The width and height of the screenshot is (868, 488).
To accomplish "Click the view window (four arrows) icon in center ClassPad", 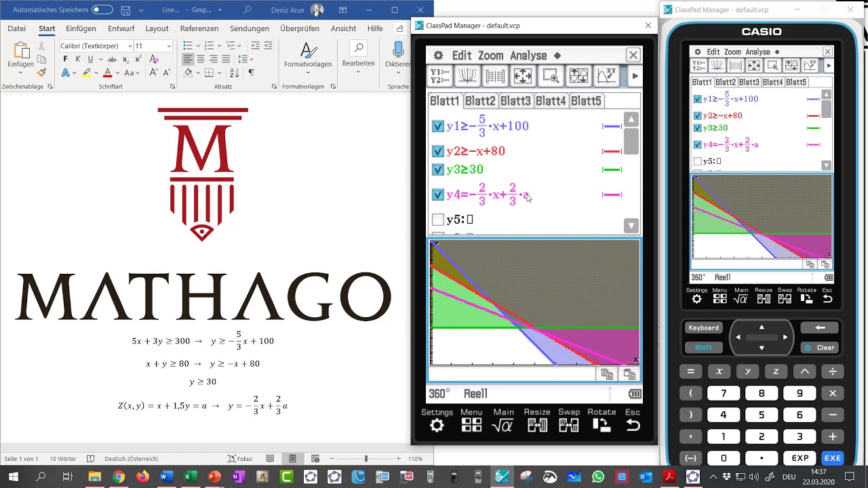I will (x=523, y=76).
